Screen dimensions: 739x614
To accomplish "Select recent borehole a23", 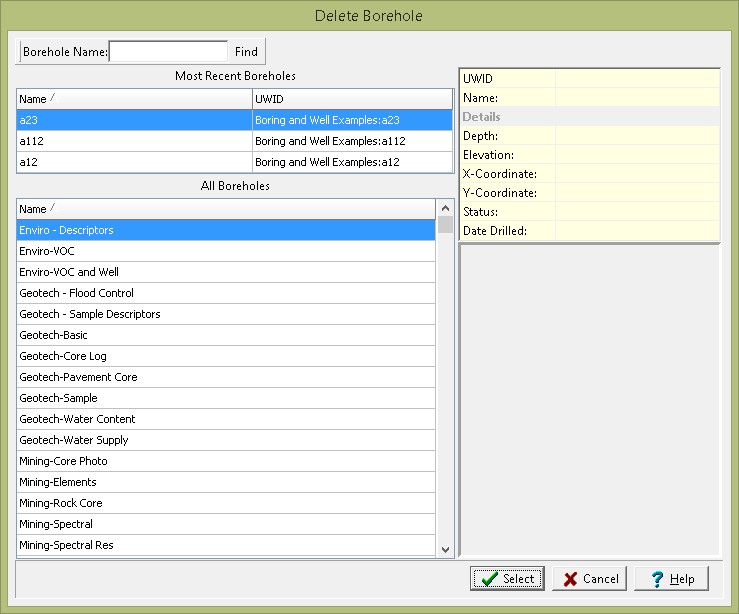I will coord(133,120).
